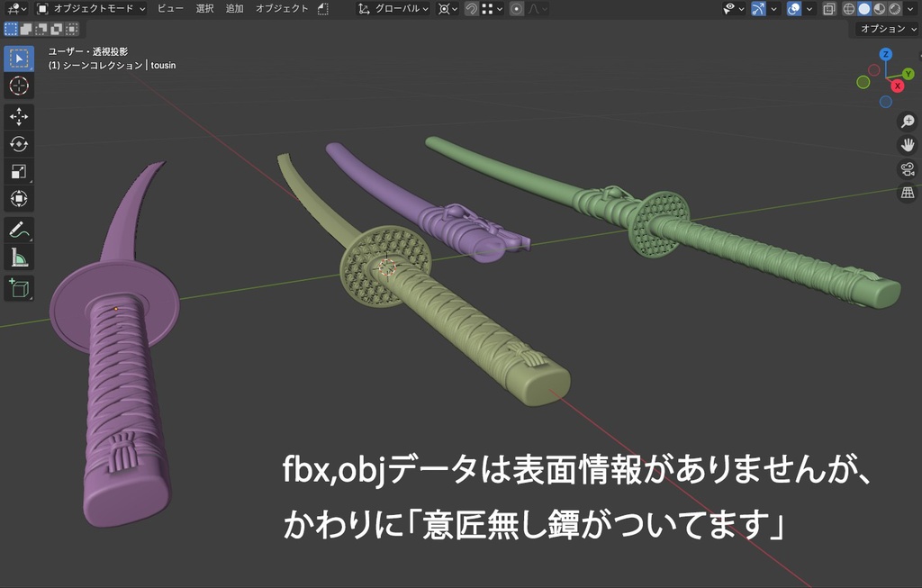Select the Move tool
The image size is (922, 588).
point(19,116)
